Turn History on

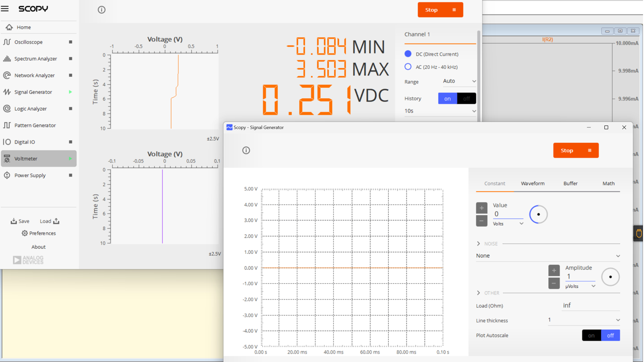[x=447, y=98]
